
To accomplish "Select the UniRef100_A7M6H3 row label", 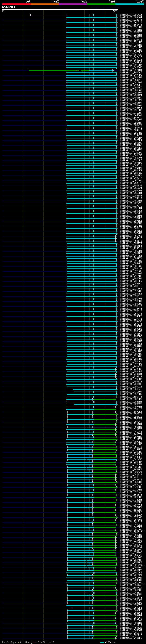I will point(131,45).
